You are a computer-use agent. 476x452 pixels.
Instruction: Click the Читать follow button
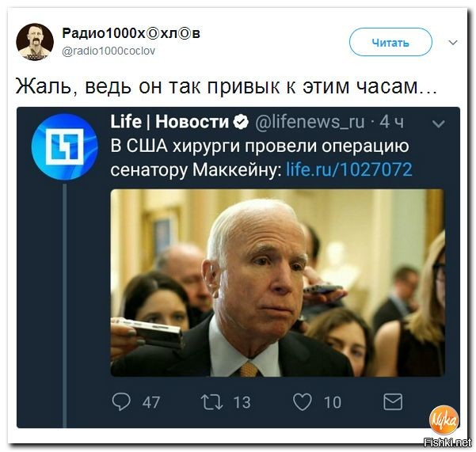[x=390, y=42]
